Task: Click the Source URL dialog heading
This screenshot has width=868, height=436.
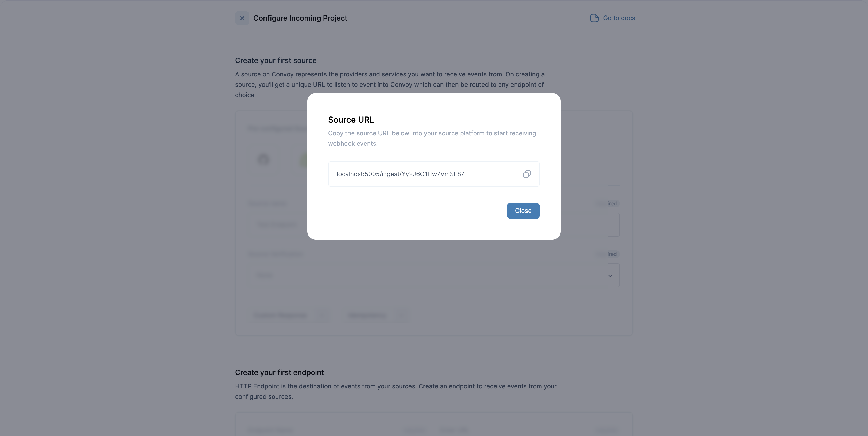Action: [x=351, y=120]
